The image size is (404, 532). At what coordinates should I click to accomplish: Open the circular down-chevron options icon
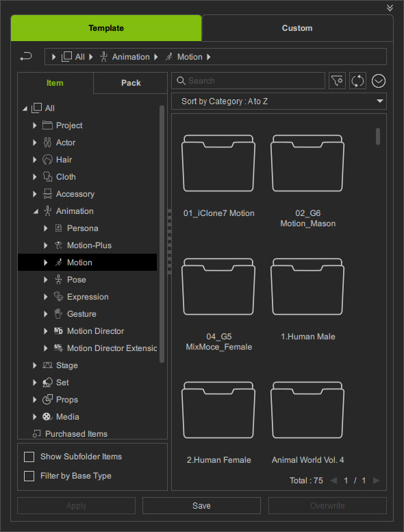(378, 81)
